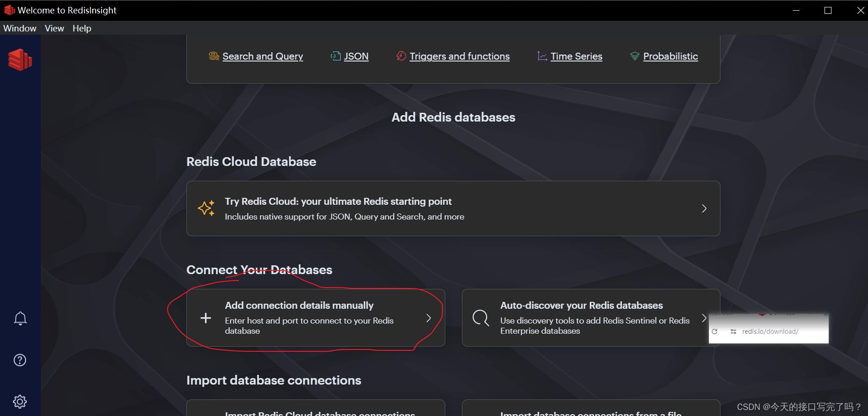The image size is (868, 416).
Task: Click 'Enter host and port' description text
Action: pyautogui.click(x=309, y=326)
